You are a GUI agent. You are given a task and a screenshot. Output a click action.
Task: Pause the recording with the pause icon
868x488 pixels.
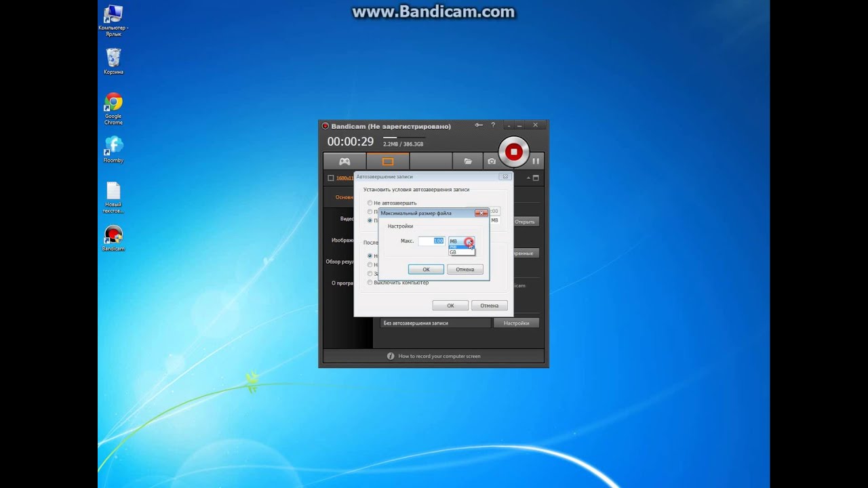[x=536, y=161]
